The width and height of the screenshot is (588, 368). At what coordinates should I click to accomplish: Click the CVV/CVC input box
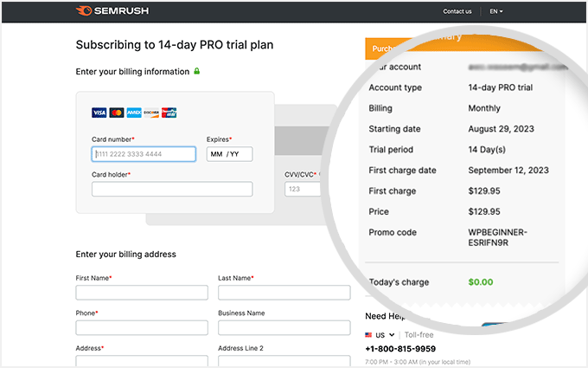[301, 189]
